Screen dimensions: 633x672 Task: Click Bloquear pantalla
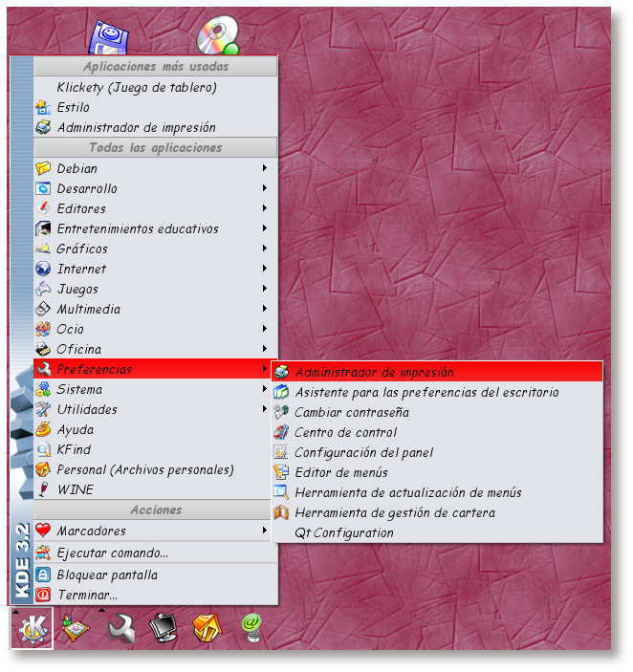point(107,574)
